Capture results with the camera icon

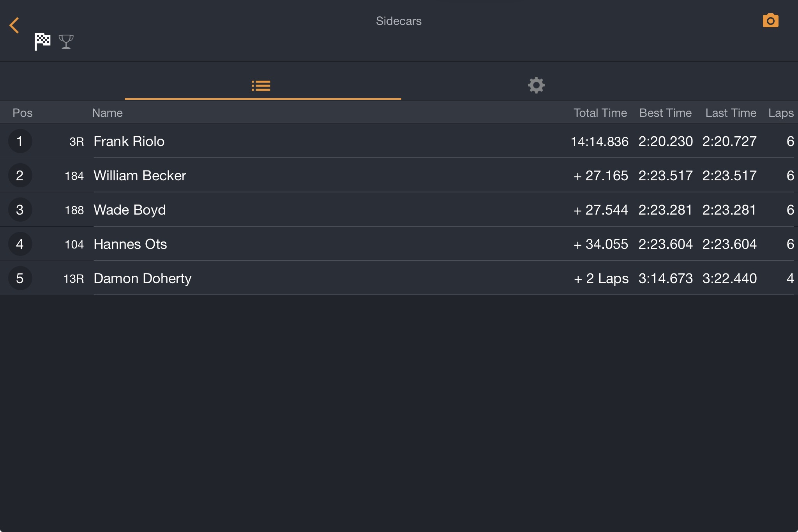coord(770,21)
